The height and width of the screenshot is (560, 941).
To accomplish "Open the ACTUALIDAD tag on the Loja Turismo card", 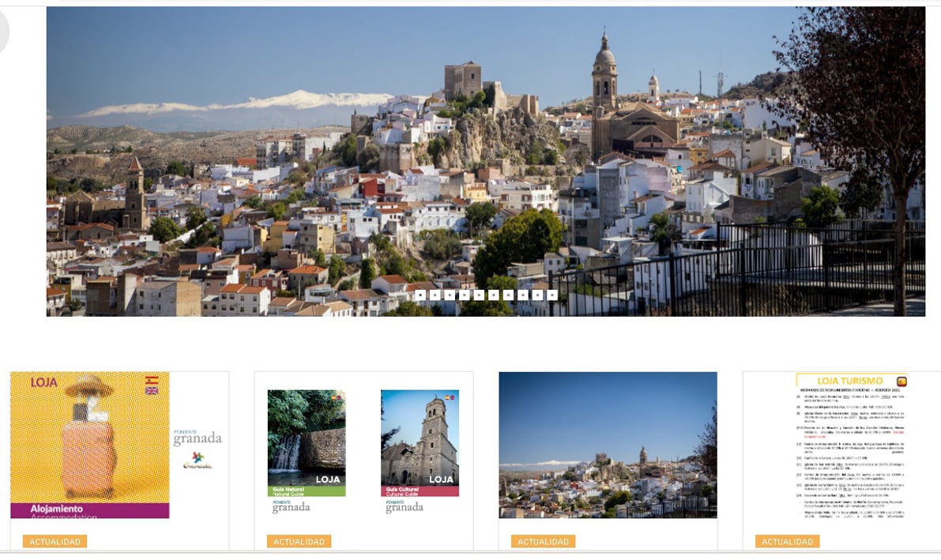I will [789, 541].
